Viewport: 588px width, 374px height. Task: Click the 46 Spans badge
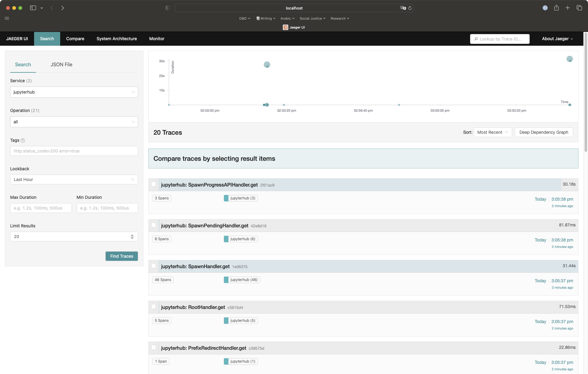click(x=163, y=280)
